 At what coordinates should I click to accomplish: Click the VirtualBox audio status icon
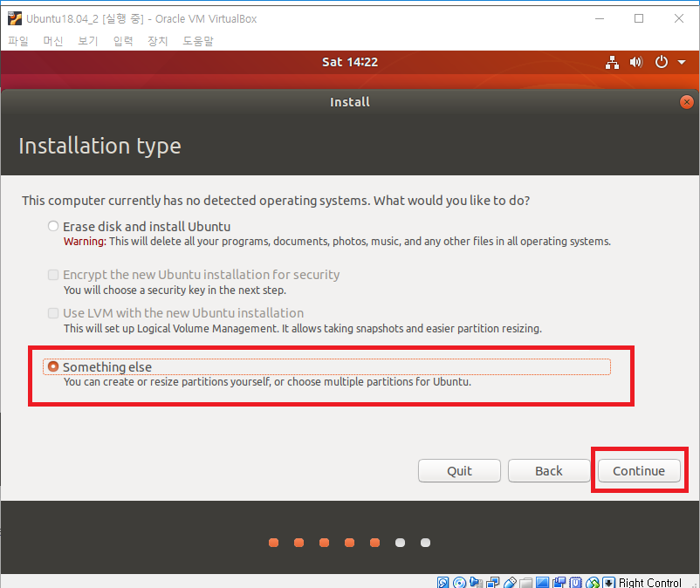(476, 582)
